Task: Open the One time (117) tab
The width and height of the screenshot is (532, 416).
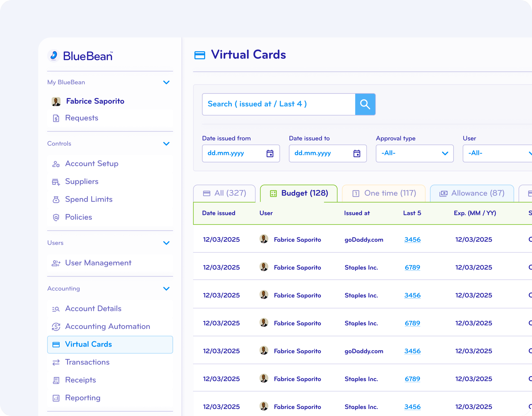Action: tap(383, 193)
